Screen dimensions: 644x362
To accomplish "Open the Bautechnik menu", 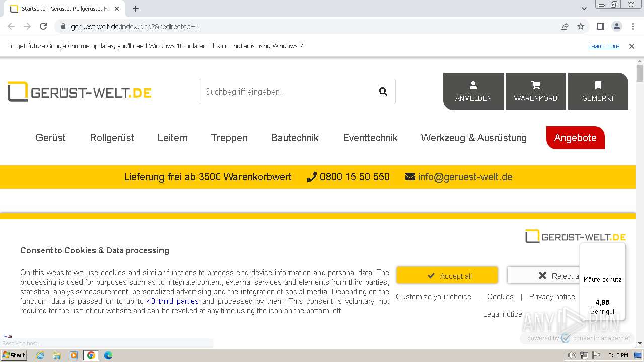I will point(295,138).
